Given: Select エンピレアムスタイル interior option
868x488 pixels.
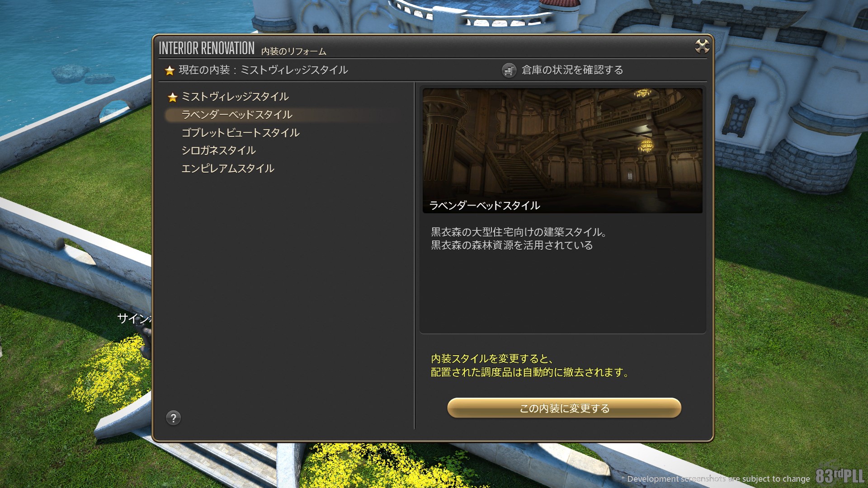Looking at the screenshot, I should pyautogui.click(x=227, y=169).
